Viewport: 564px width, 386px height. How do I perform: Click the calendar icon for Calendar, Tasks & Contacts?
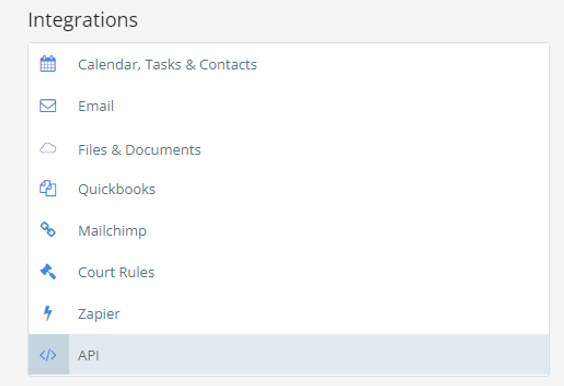click(48, 64)
